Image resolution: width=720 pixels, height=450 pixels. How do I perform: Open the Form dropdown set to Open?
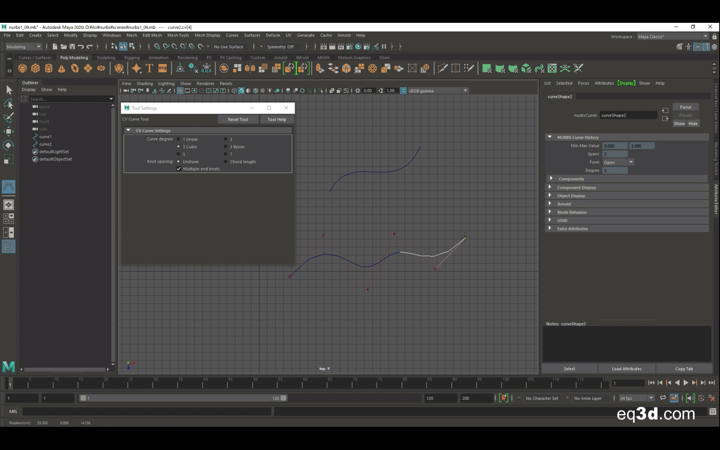(617, 162)
